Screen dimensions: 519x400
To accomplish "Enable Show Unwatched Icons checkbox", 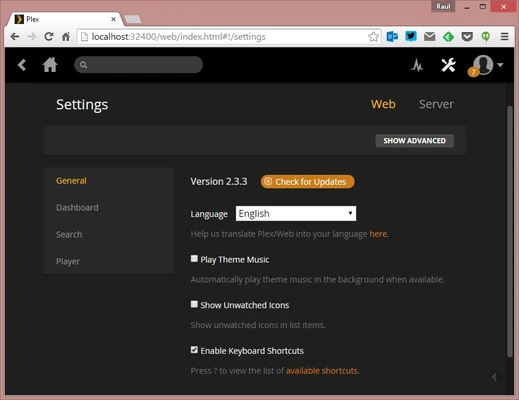I will (194, 304).
